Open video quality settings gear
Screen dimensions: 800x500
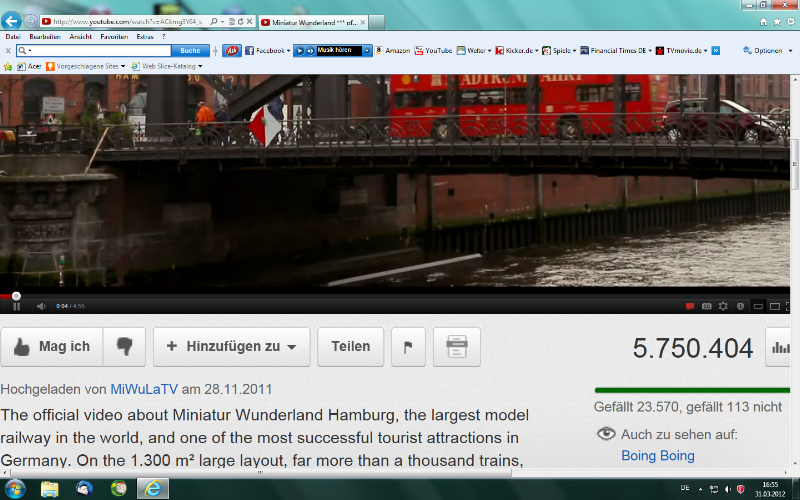point(723,306)
